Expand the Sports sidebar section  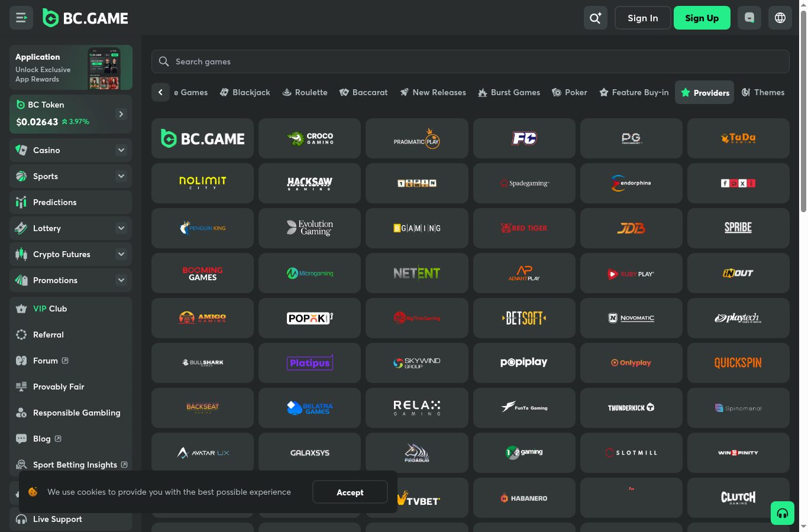pyautogui.click(x=121, y=176)
